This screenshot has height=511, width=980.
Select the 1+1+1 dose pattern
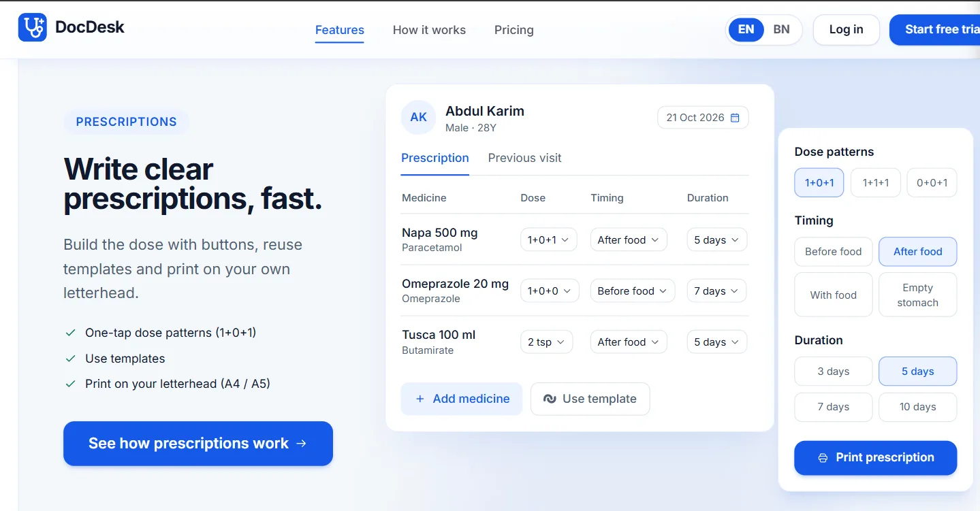click(875, 183)
